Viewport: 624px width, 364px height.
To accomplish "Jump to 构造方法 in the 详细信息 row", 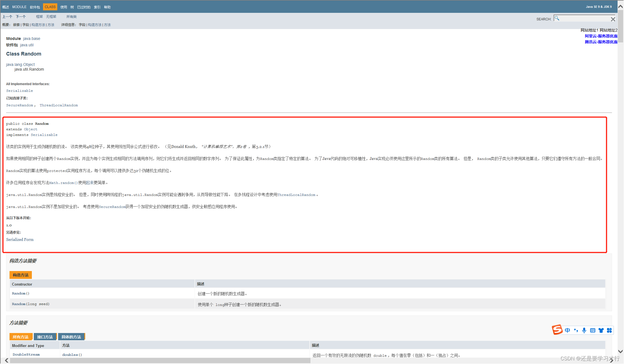I will [95, 25].
